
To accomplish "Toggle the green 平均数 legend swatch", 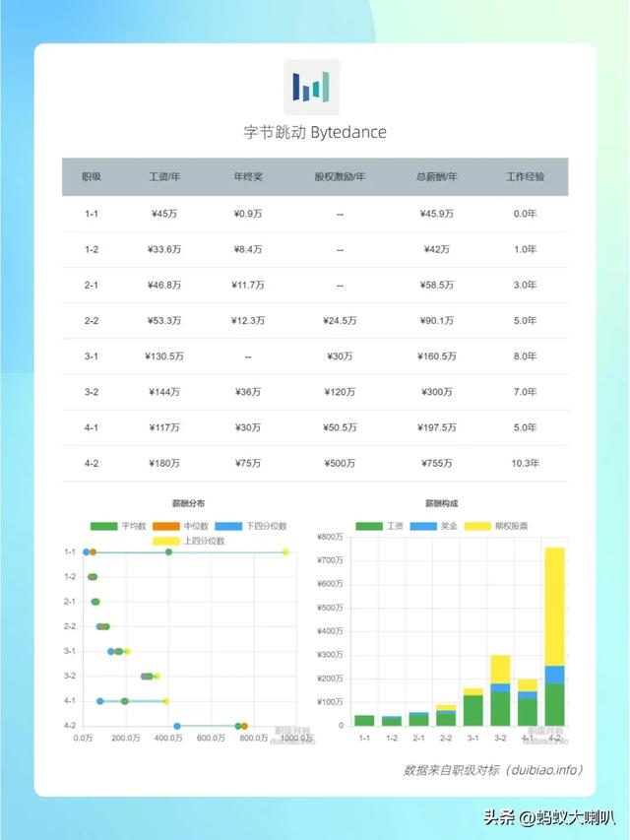I will (x=104, y=526).
